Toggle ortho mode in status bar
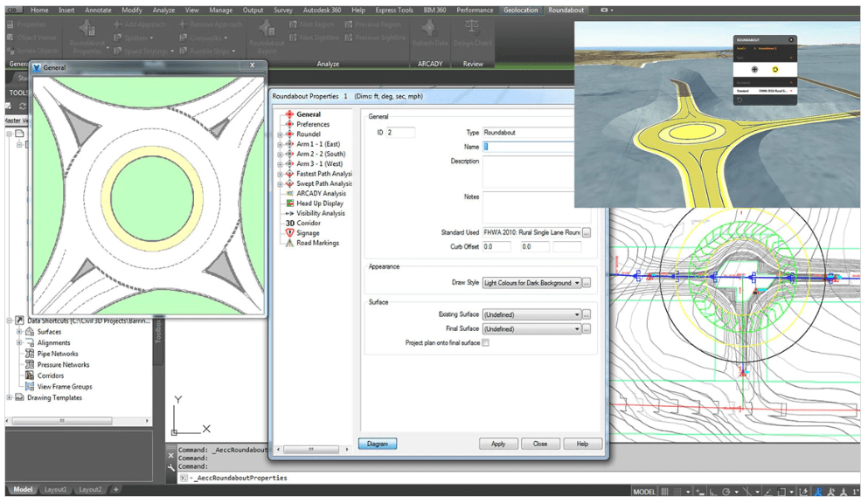The image size is (868, 503). tap(712, 492)
